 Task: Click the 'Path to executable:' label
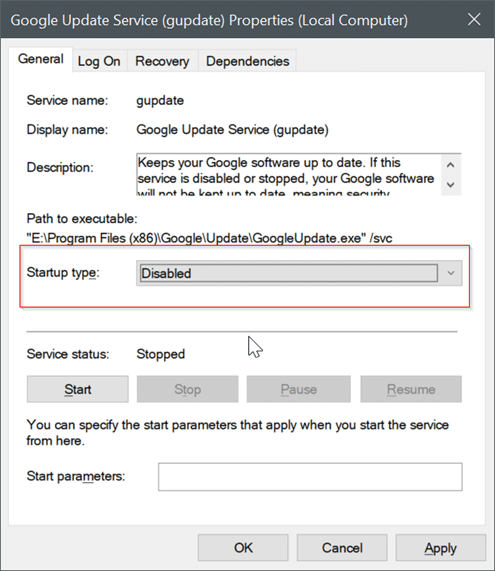[82, 219]
